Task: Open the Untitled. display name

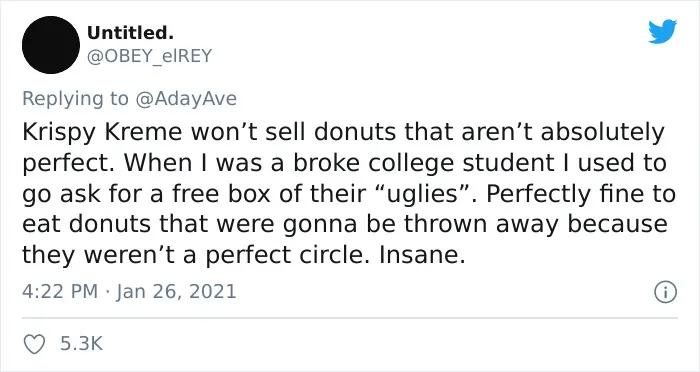Action: pos(130,33)
